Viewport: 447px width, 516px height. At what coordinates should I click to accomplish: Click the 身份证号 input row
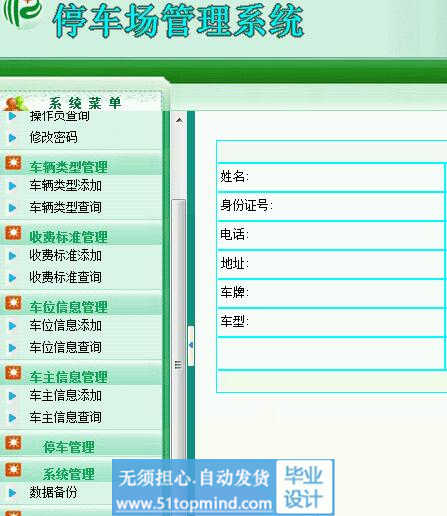click(x=332, y=206)
